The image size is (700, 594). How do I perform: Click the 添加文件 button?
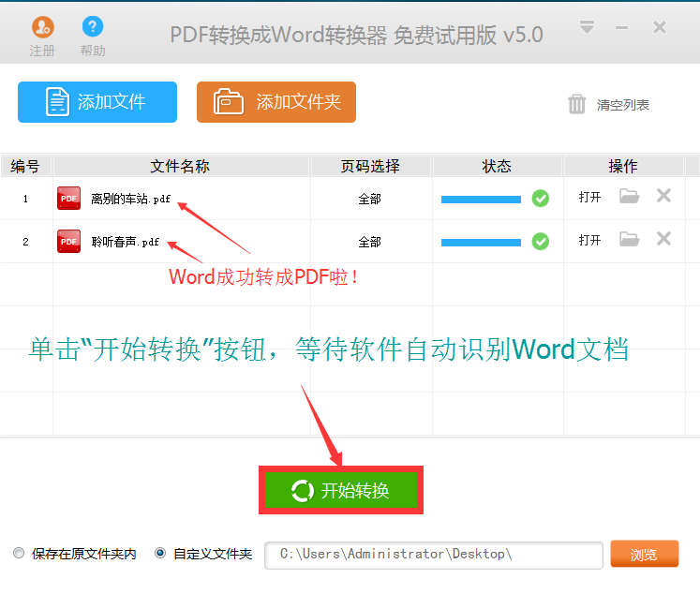(x=97, y=102)
